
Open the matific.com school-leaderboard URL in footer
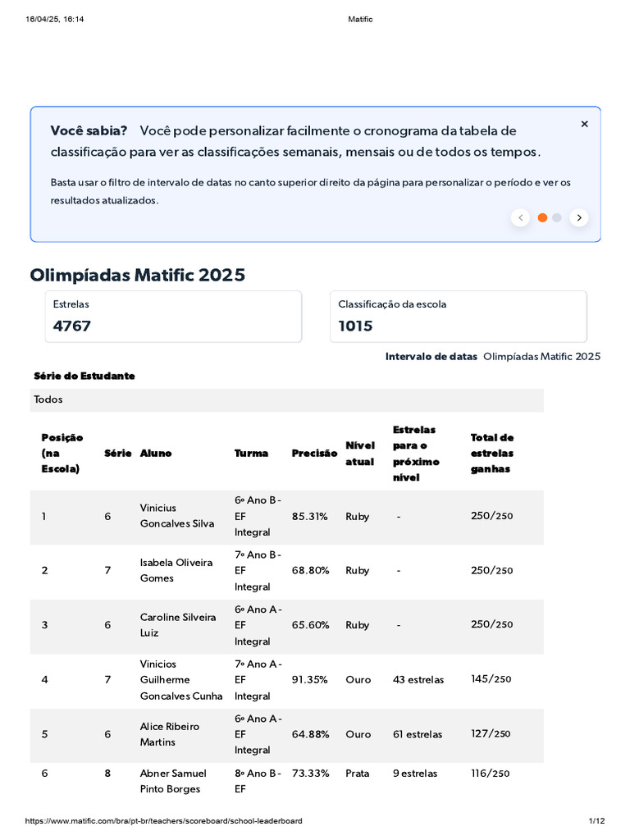tap(163, 820)
